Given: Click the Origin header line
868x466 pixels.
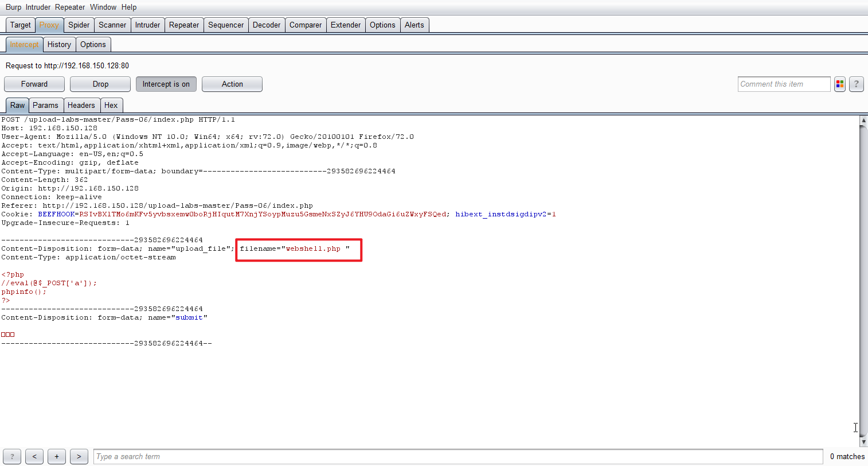Looking at the screenshot, I should [70, 188].
